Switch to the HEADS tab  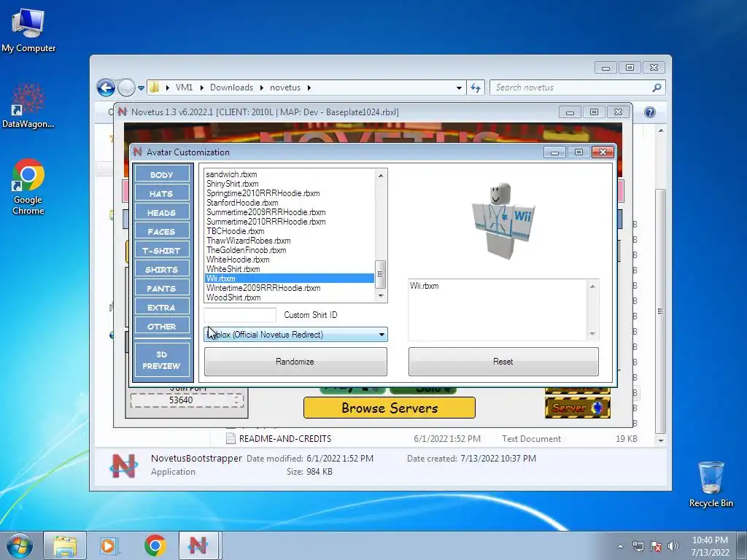pyautogui.click(x=162, y=213)
